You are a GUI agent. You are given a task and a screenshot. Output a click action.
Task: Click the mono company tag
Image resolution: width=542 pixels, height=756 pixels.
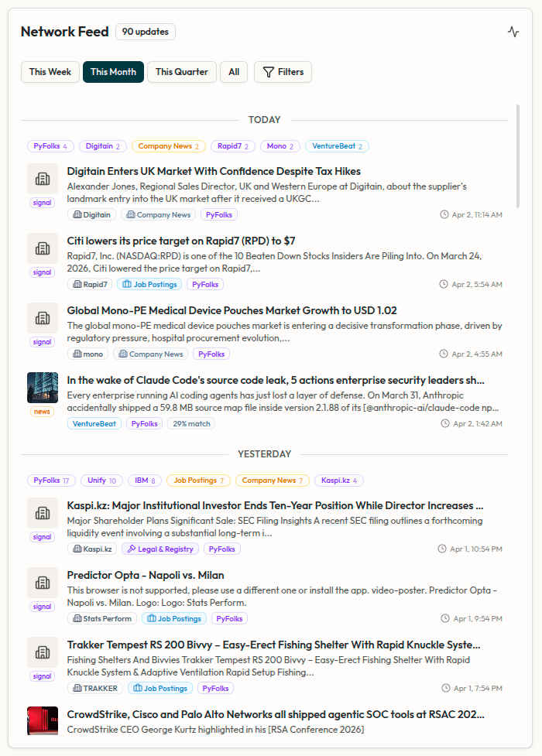pos(87,354)
